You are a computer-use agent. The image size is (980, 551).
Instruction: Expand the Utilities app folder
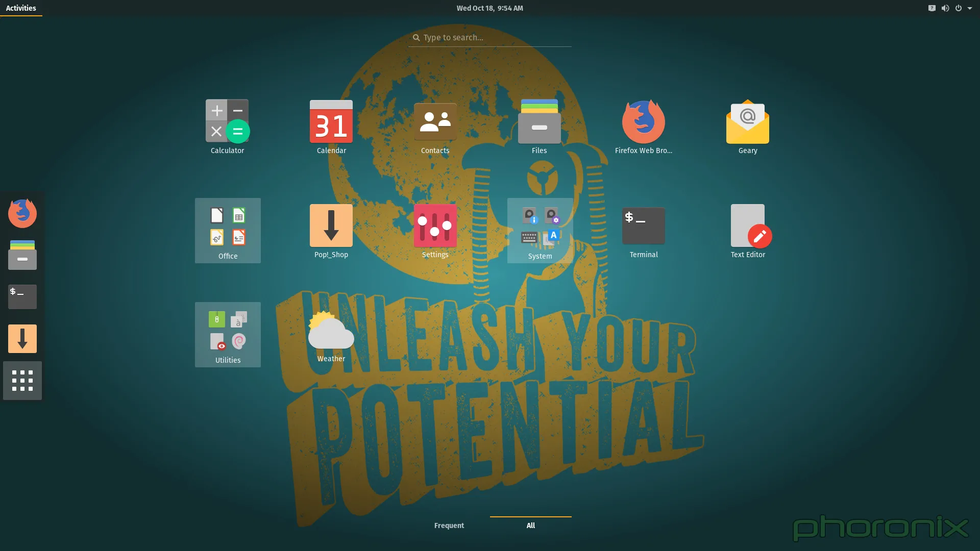click(x=228, y=335)
